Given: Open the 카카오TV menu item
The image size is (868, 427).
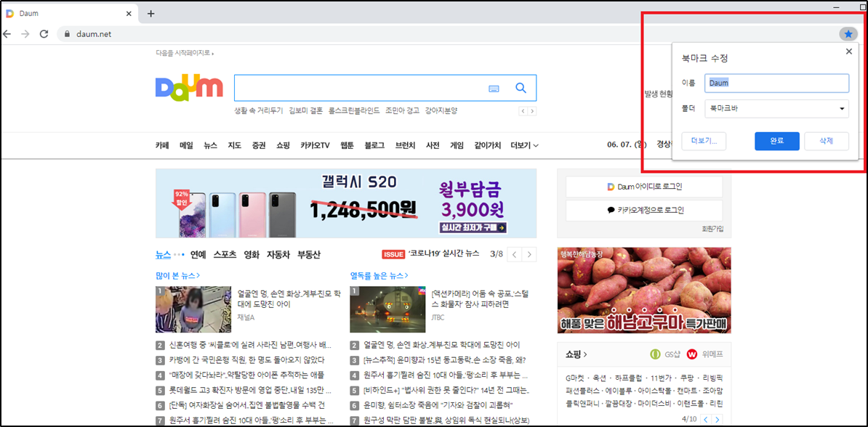Looking at the screenshot, I should click(x=315, y=145).
